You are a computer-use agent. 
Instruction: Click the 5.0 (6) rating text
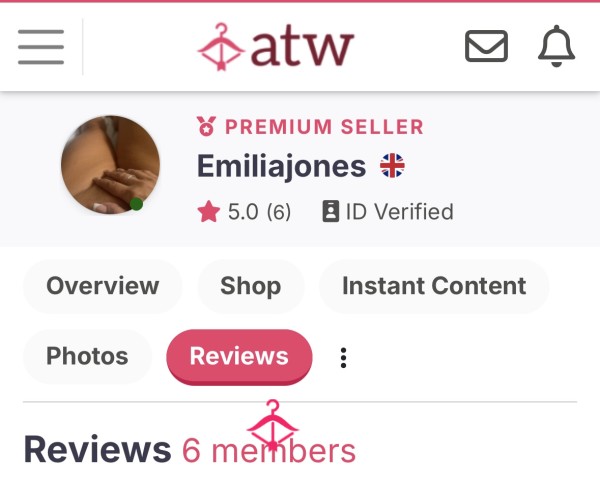[x=259, y=212]
